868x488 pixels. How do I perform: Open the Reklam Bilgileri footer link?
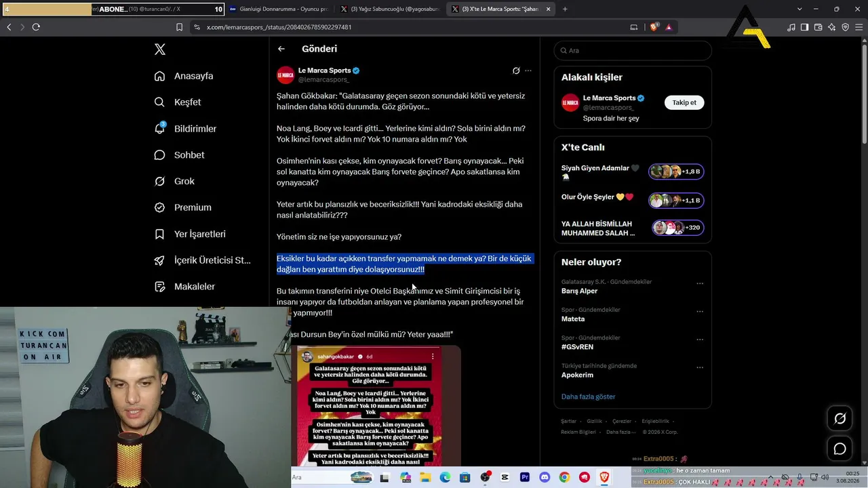point(578,432)
